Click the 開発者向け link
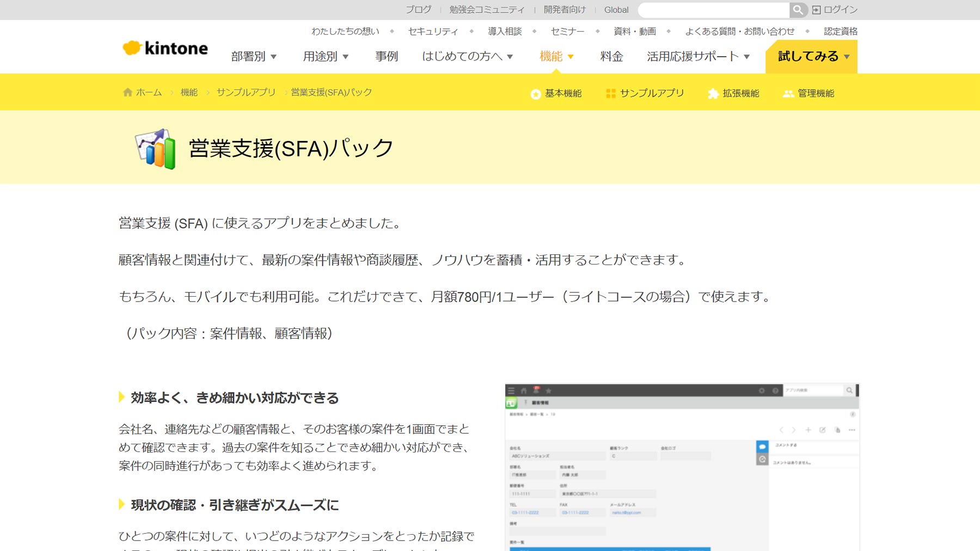The image size is (980, 551). click(565, 10)
